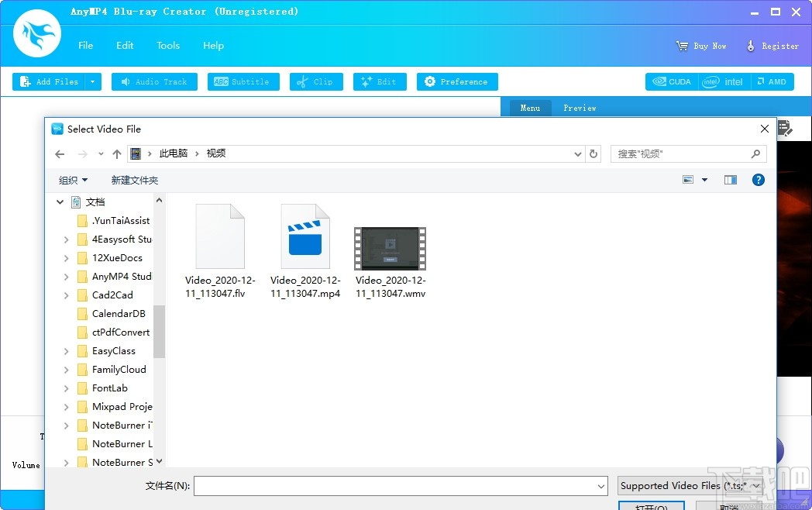Image resolution: width=812 pixels, height=510 pixels.
Task: Enable AMD acceleration
Action: tap(772, 81)
